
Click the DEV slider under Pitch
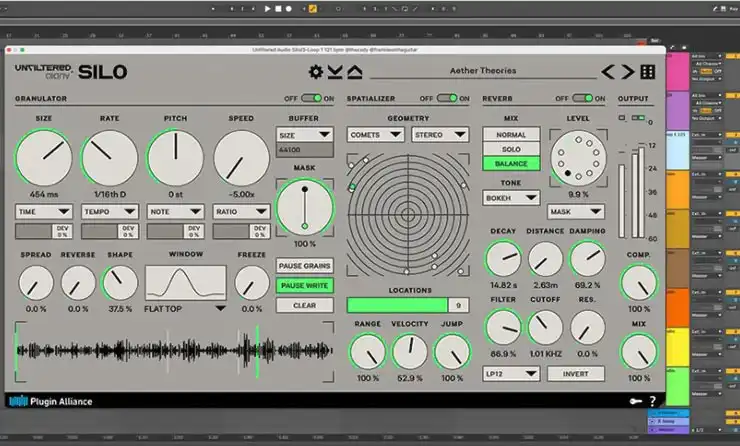tap(175, 231)
